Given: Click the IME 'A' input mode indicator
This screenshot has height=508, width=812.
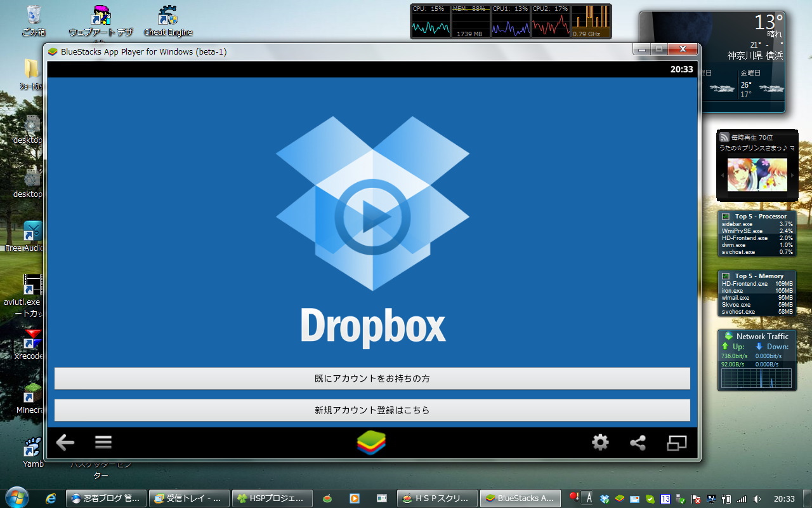Looking at the screenshot, I should pos(589,498).
